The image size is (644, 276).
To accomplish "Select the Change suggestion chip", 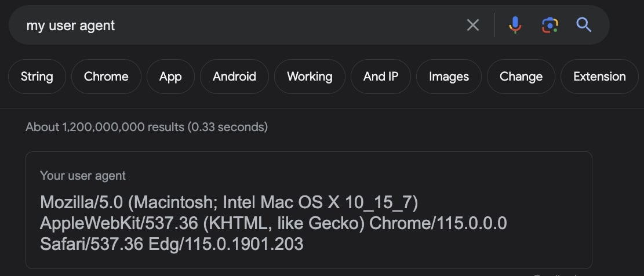I will (521, 77).
